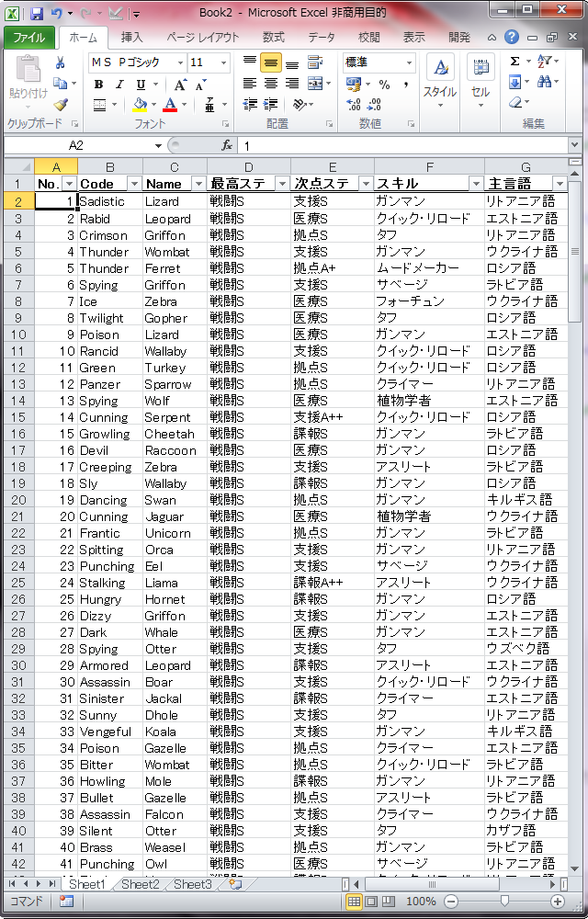
Task: Increase font size with large A icon
Action: (x=180, y=85)
